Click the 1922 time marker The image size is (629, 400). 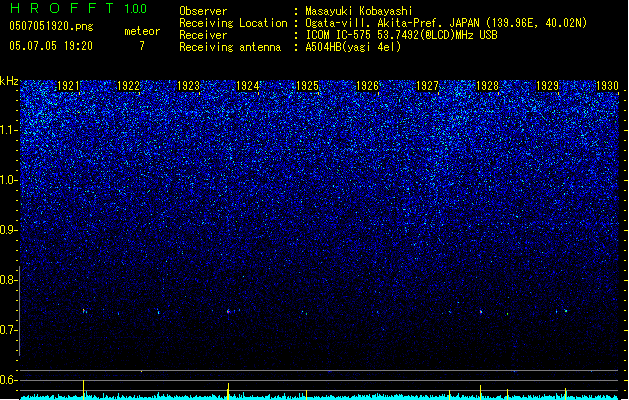coord(128,86)
